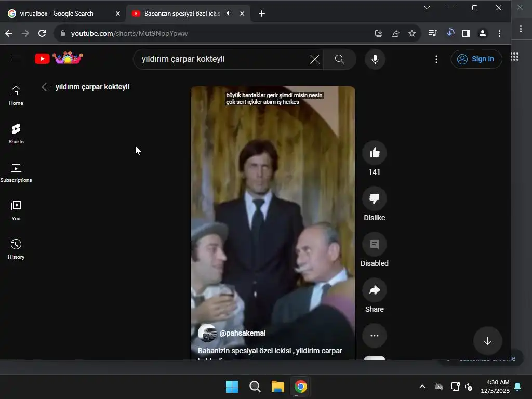Click Chrome icon in taskbar

(301, 387)
